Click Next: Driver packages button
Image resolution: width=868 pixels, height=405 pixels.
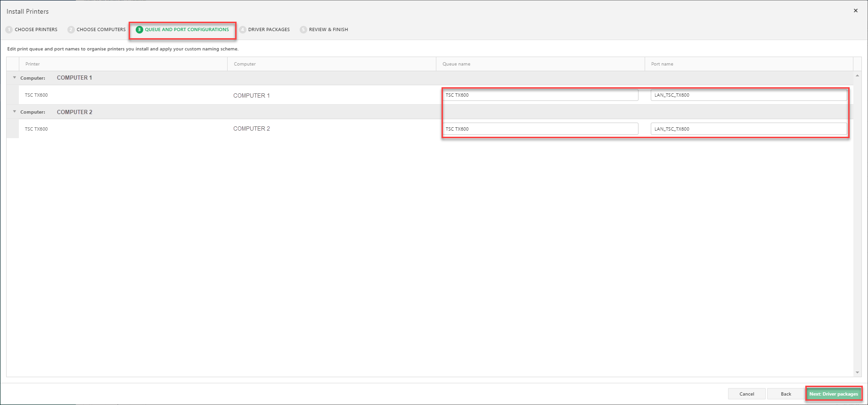tap(834, 394)
